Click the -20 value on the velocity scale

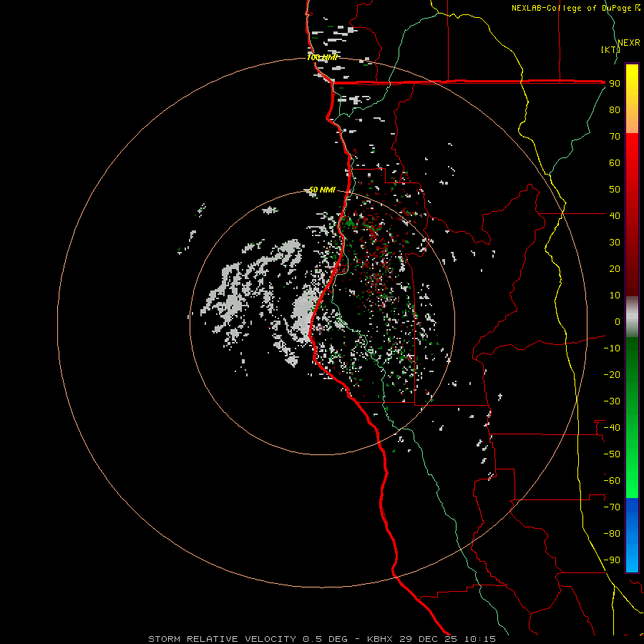(x=612, y=374)
